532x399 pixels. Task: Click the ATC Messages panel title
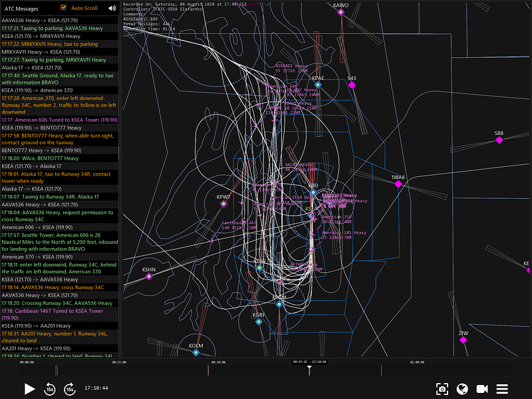coord(21,9)
